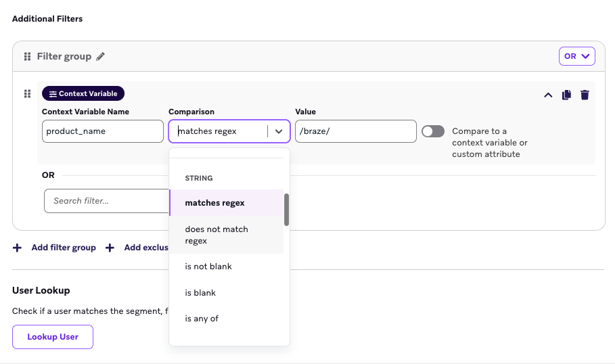Image resolution: width=615 pixels, height=364 pixels.
Task: Click the Comparison dropdown arrow
Action: tap(279, 131)
